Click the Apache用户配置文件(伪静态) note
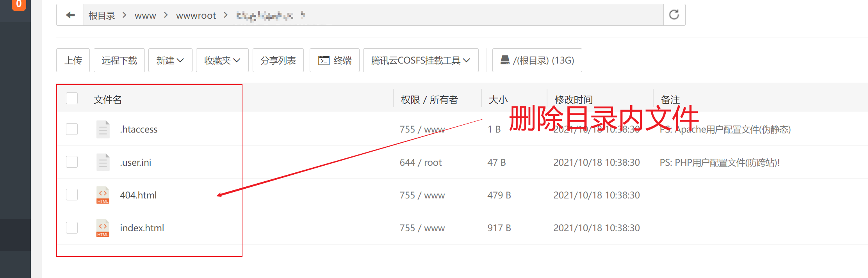 point(725,129)
